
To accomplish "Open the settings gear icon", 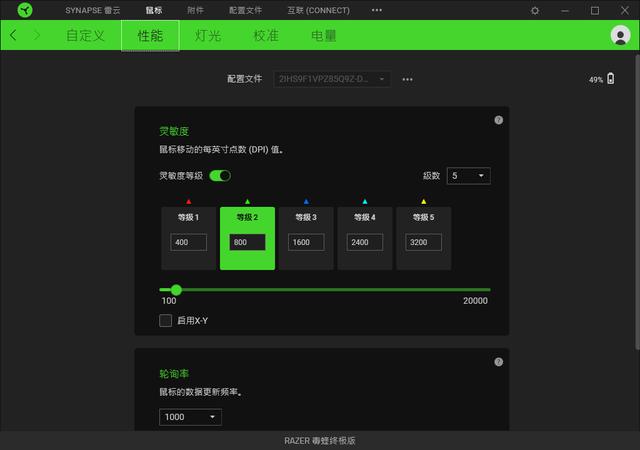I will pos(535,11).
